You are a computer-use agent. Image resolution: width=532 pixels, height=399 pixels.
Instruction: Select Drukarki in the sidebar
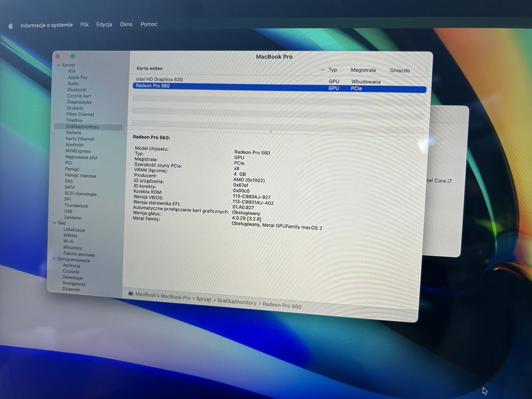coord(74,108)
